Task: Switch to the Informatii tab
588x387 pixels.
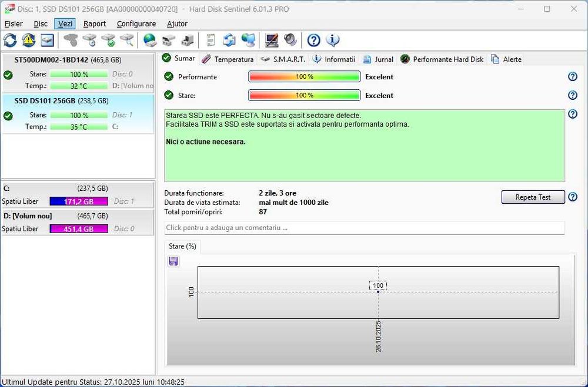Action: click(x=334, y=59)
